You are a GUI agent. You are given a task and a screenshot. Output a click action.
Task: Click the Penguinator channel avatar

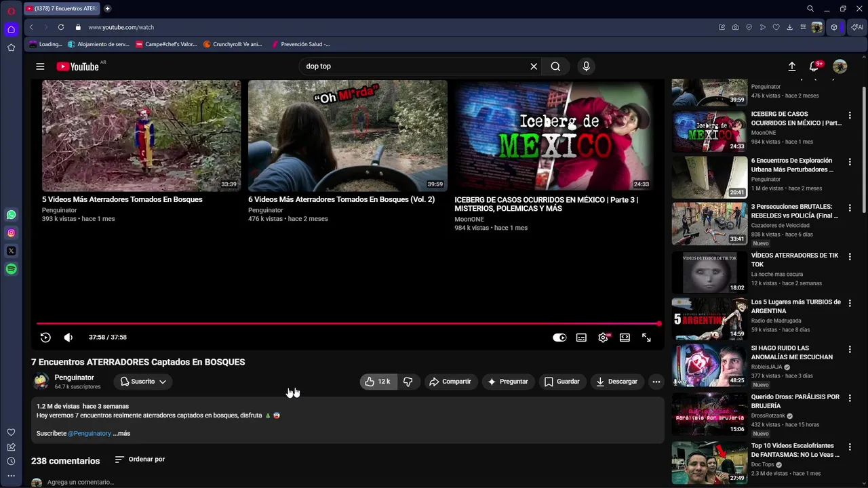click(x=41, y=382)
